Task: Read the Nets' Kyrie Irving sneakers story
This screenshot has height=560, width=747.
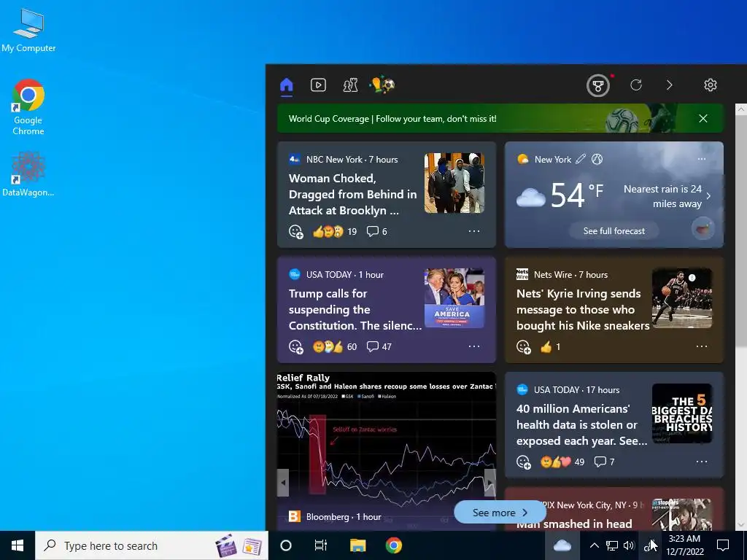Action: [583, 309]
